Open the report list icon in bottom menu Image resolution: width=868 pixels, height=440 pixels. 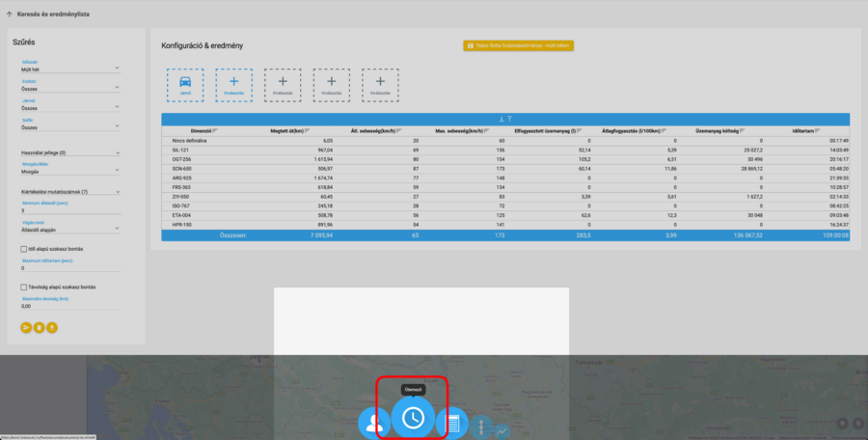click(450, 423)
